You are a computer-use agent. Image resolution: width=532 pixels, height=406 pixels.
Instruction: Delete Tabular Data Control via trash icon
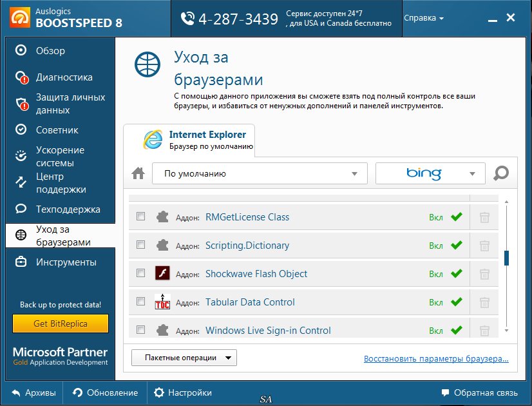pyautogui.click(x=484, y=302)
